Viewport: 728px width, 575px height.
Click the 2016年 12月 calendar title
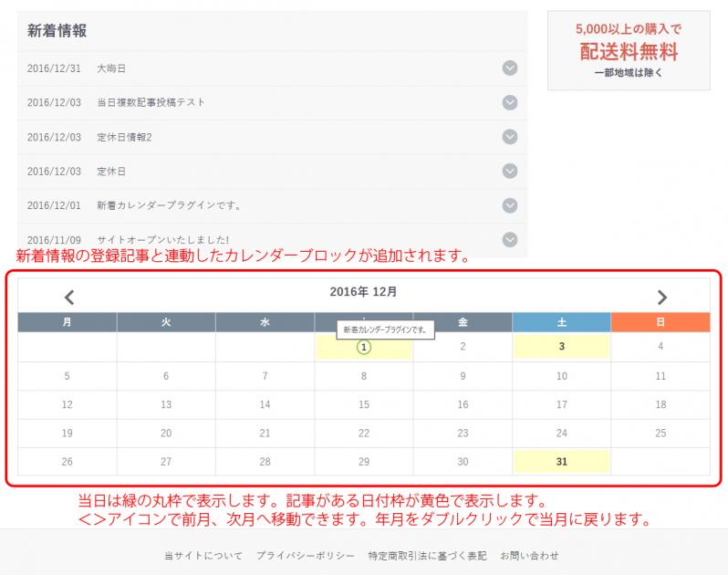point(363,292)
